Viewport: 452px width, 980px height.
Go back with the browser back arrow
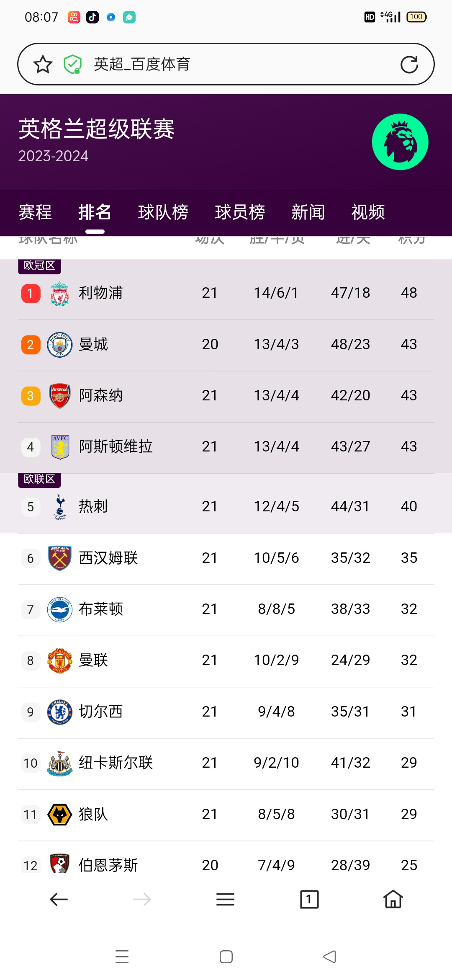[x=59, y=899]
